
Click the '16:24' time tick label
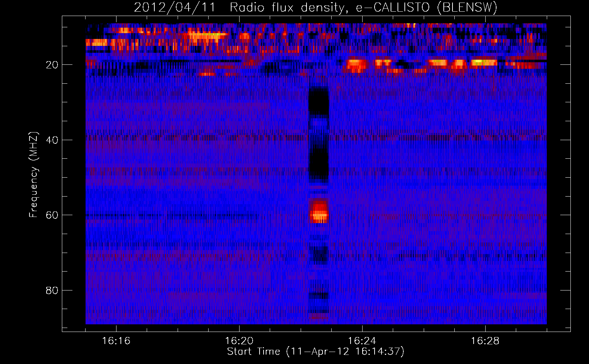click(x=362, y=341)
